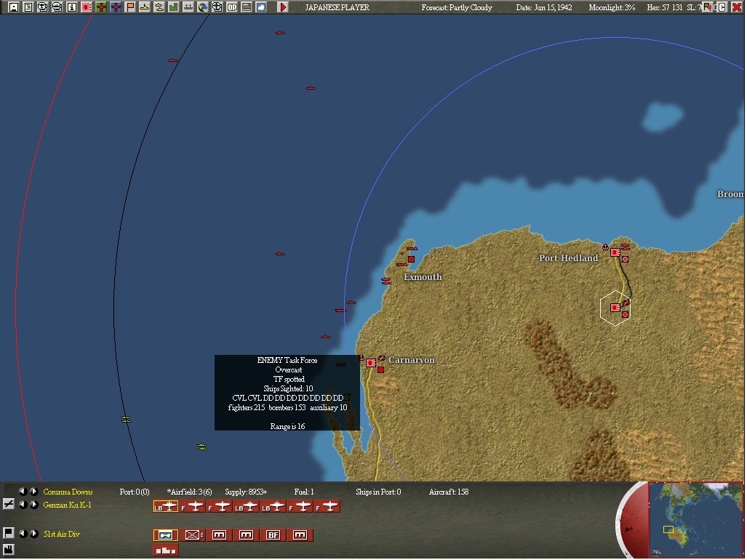
Task: Select the BF base force unit tile
Action: coord(273,535)
